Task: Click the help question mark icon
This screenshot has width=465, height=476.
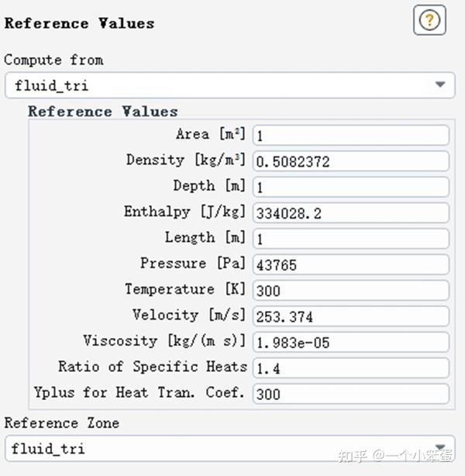Action: [429, 20]
